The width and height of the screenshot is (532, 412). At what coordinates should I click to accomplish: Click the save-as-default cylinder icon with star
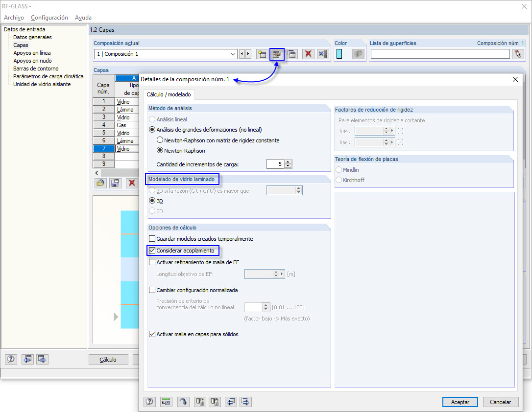(200, 402)
